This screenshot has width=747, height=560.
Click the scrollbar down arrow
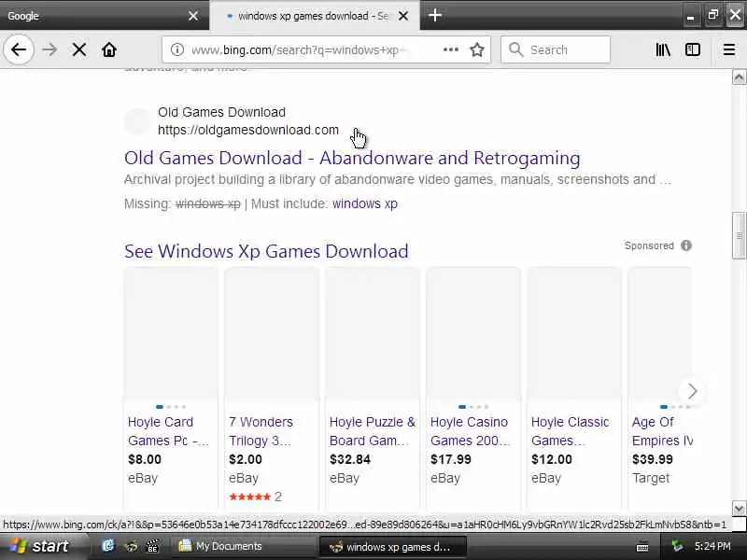pos(739,508)
